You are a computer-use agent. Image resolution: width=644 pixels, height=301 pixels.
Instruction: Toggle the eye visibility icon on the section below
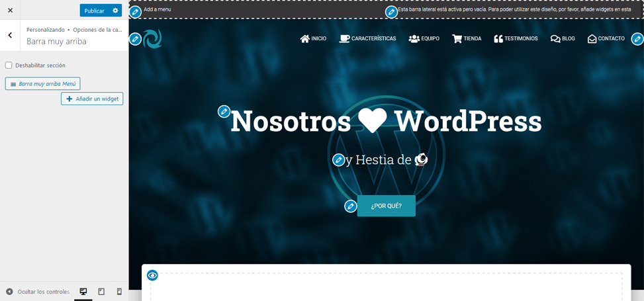click(x=152, y=275)
